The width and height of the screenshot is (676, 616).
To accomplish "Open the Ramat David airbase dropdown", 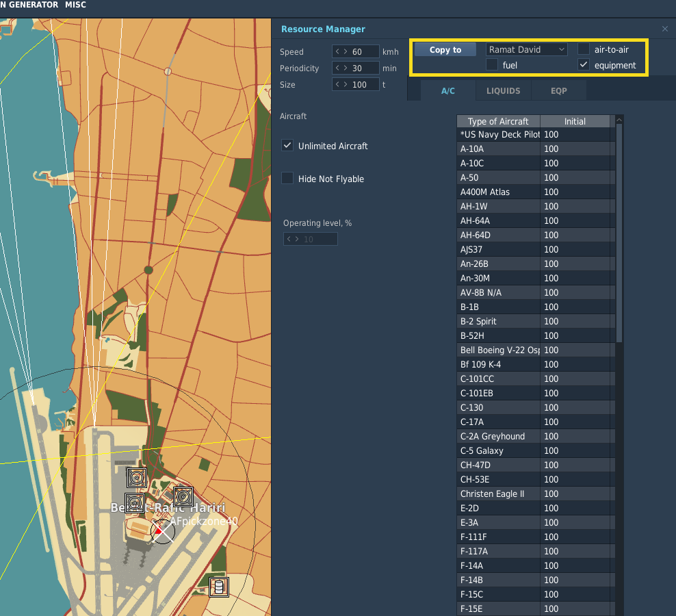I will (526, 49).
